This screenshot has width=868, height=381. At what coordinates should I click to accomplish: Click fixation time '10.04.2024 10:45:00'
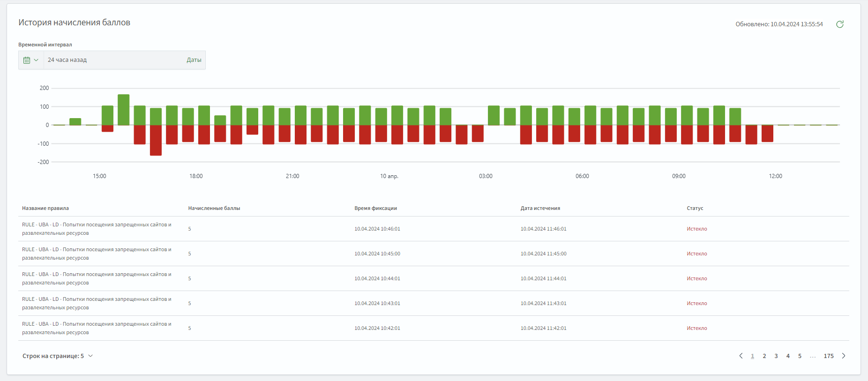377,254
